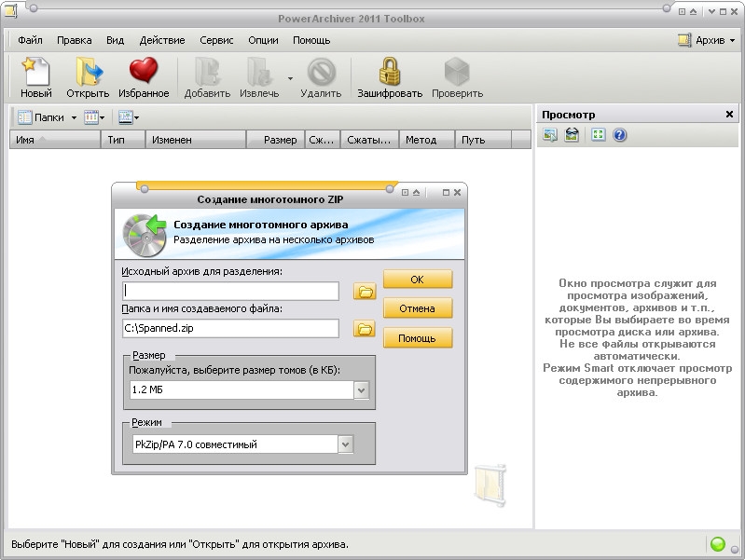Viewport: 745px width, 560px height.
Task: Open the Архив dropdown at top right
Action: (708, 41)
